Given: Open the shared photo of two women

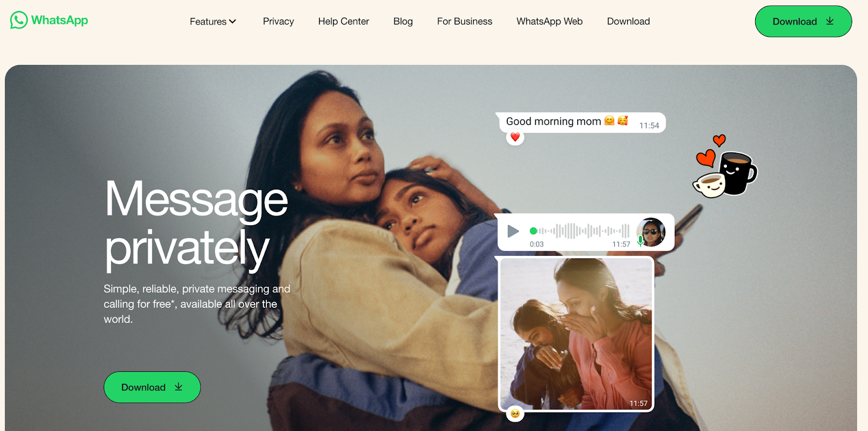Looking at the screenshot, I should (x=576, y=334).
